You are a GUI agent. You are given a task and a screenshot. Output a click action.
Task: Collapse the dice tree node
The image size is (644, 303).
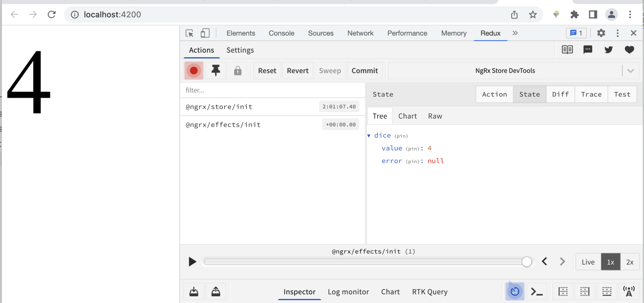369,136
